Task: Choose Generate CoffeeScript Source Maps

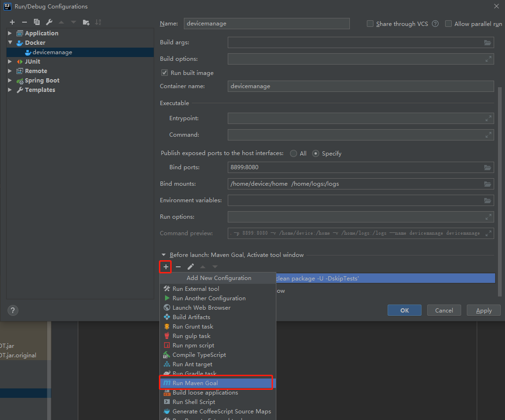Action: [218, 412]
